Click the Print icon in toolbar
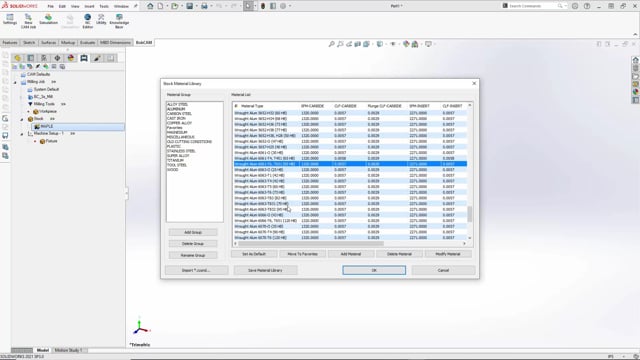The width and height of the screenshot is (640, 360). [204, 6]
